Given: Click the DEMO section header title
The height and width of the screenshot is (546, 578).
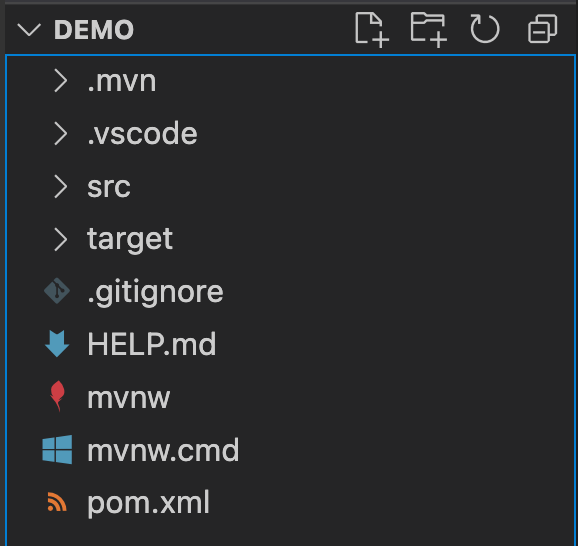Looking at the screenshot, I should pyautogui.click(x=94, y=29).
